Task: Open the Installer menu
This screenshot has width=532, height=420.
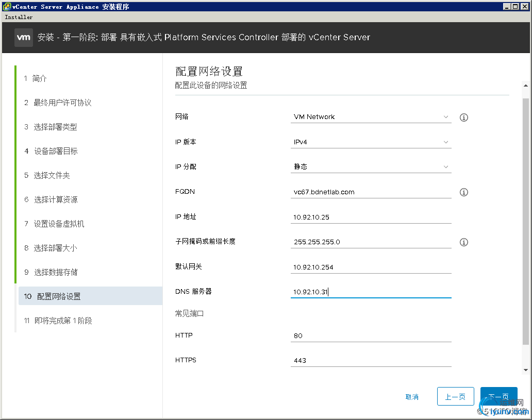Action: (x=19, y=17)
